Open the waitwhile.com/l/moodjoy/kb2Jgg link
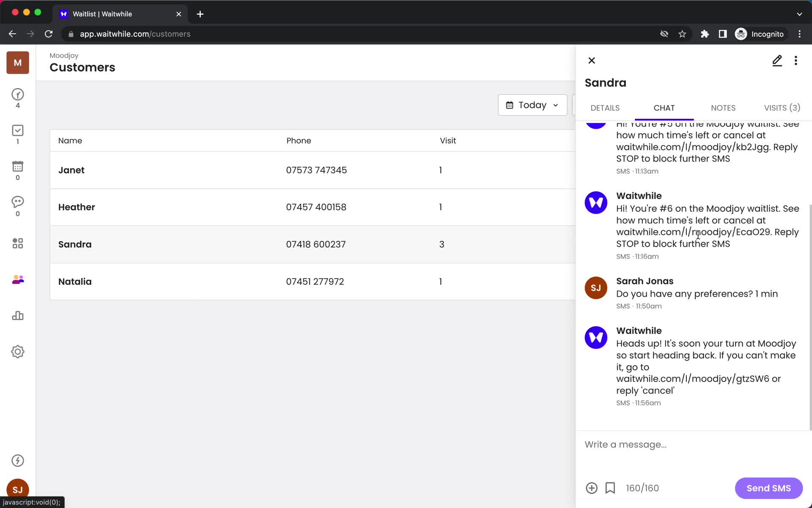This screenshot has height=508, width=812. 693,147
